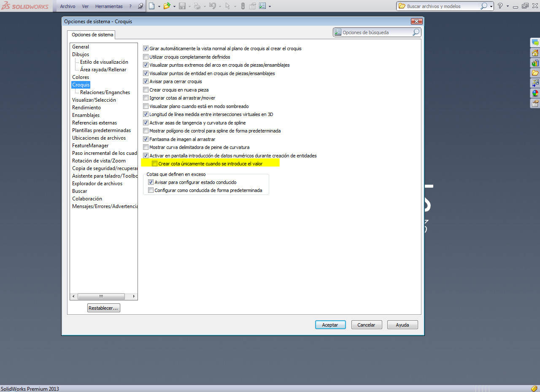Viewport: 540px width, 392px height.
Task: Disable Fantasma de imagen al arrastrar
Action: (x=146, y=139)
